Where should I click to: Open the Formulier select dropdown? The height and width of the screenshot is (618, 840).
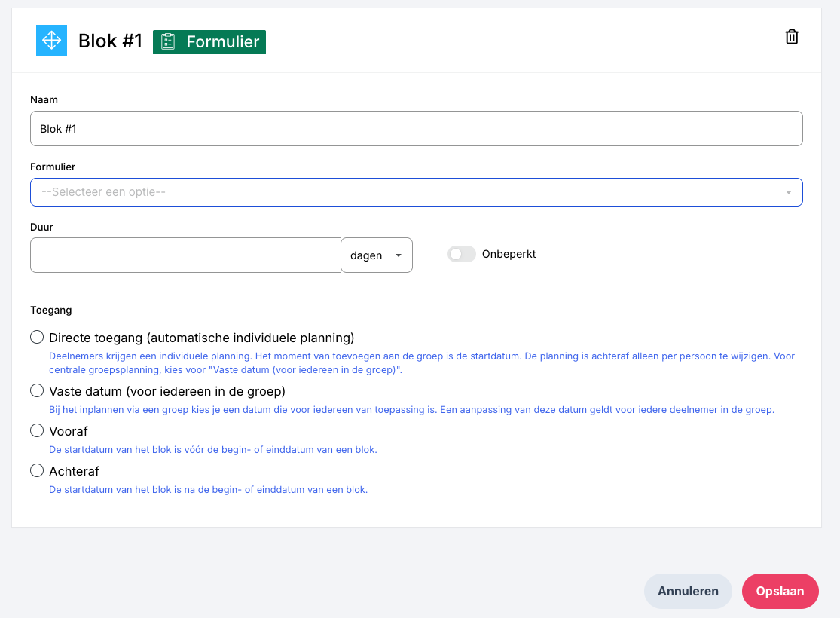coord(416,192)
